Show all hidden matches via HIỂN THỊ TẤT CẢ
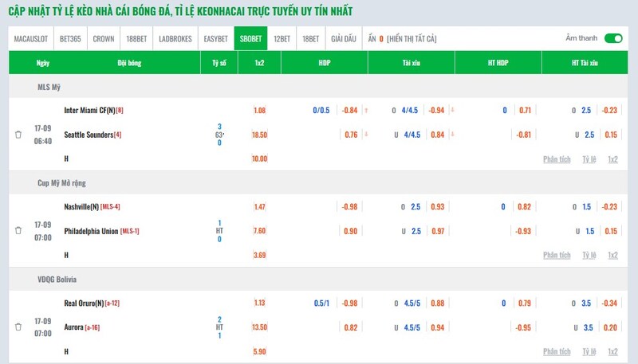638x364 pixels. [412, 38]
